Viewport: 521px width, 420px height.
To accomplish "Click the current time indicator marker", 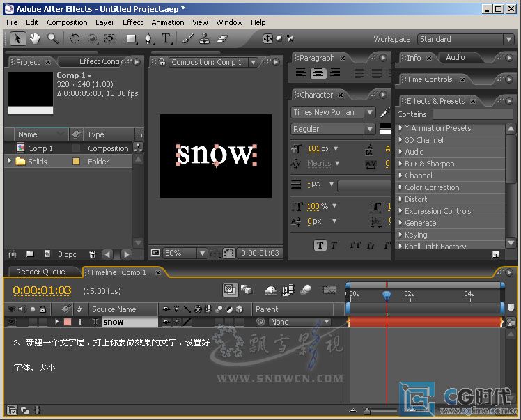I will pos(387,295).
